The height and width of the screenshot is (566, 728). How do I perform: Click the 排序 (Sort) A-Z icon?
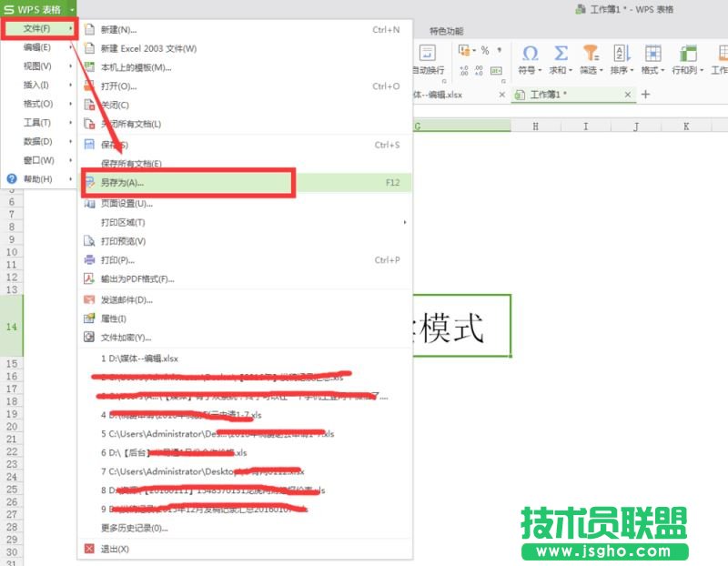click(x=622, y=52)
